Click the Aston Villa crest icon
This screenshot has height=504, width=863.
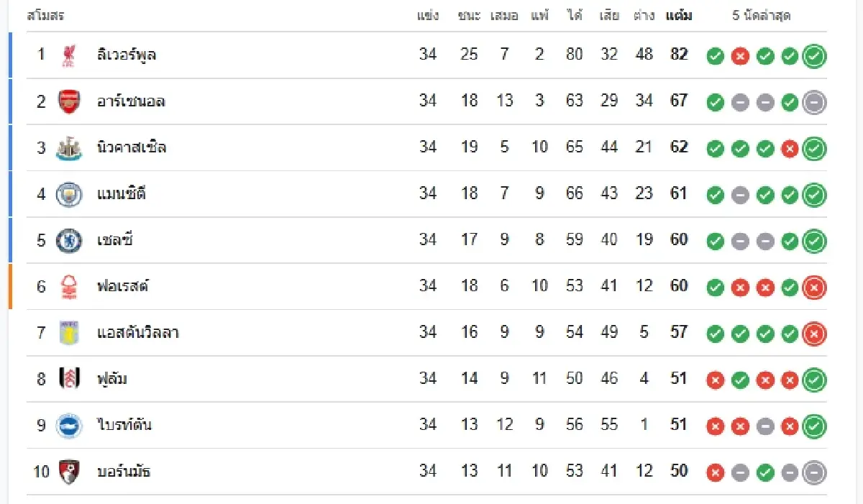(69, 333)
